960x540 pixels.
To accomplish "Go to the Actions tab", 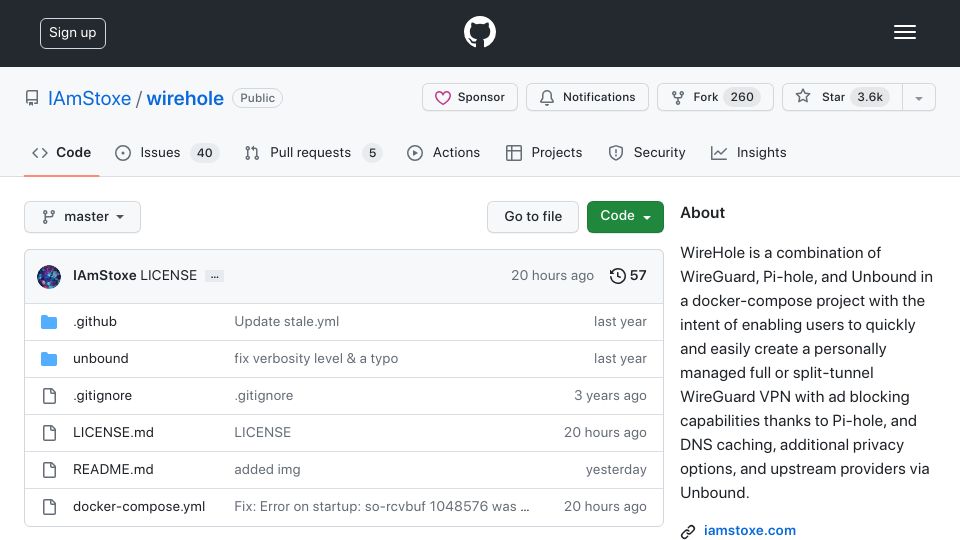I will coord(443,152).
